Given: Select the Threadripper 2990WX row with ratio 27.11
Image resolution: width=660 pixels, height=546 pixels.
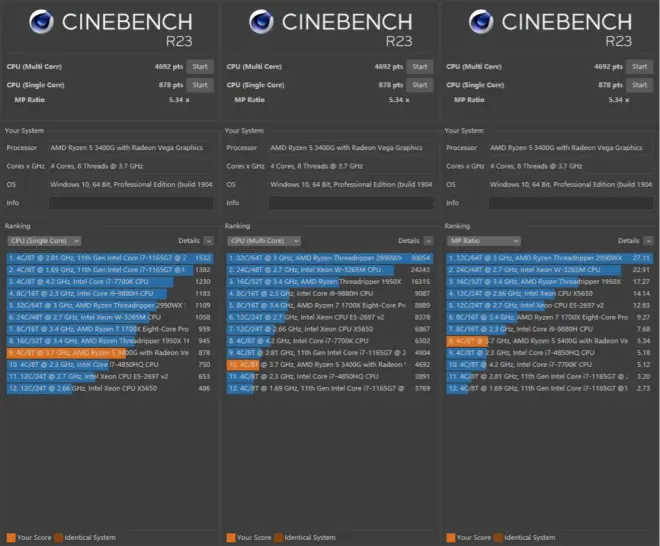Looking at the screenshot, I should [548, 258].
